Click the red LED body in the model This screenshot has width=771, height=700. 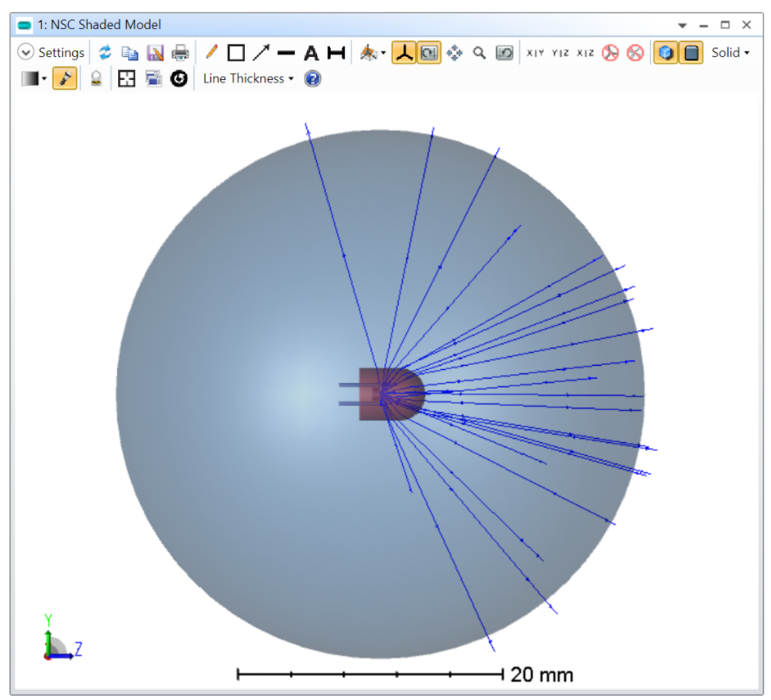point(391,394)
